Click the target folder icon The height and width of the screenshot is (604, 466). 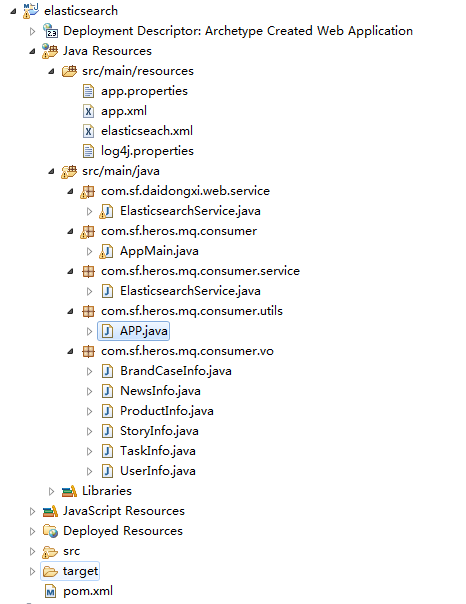[x=50, y=571]
